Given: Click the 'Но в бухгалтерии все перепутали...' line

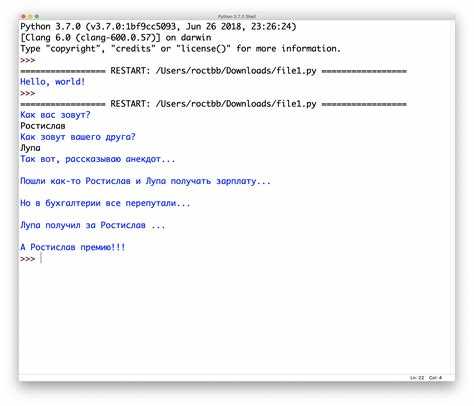Looking at the screenshot, I should [105, 203].
